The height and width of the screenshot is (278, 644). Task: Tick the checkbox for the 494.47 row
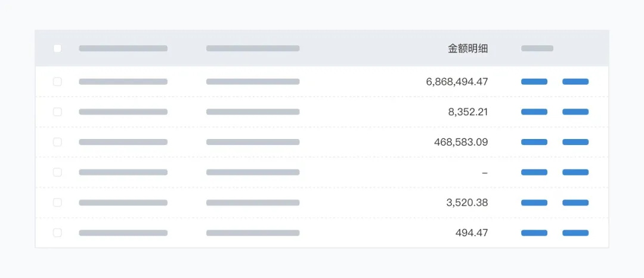(57, 233)
